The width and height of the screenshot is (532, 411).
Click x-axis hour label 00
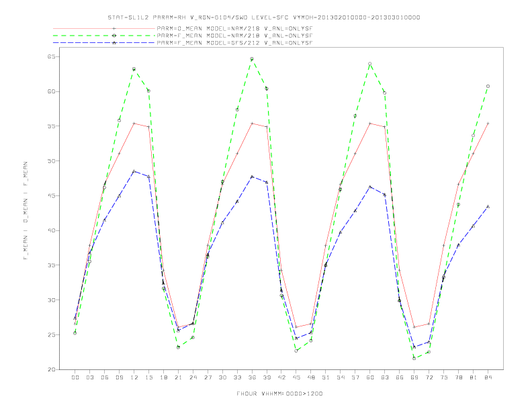[75, 377]
